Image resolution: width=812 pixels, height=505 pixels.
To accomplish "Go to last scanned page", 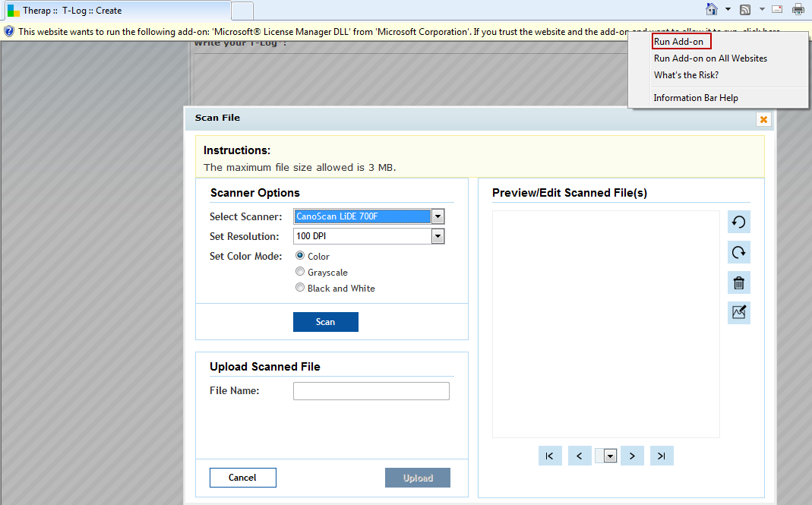I will [x=662, y=456].
